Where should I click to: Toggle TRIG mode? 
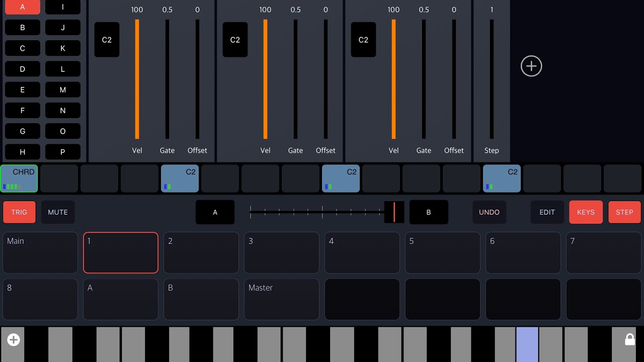pos(19,212)
